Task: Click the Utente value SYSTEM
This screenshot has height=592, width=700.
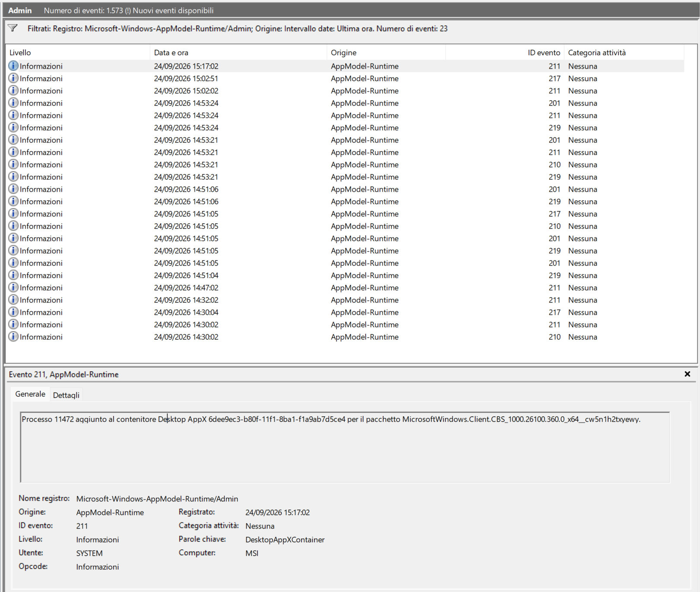Action: (89, 553)
